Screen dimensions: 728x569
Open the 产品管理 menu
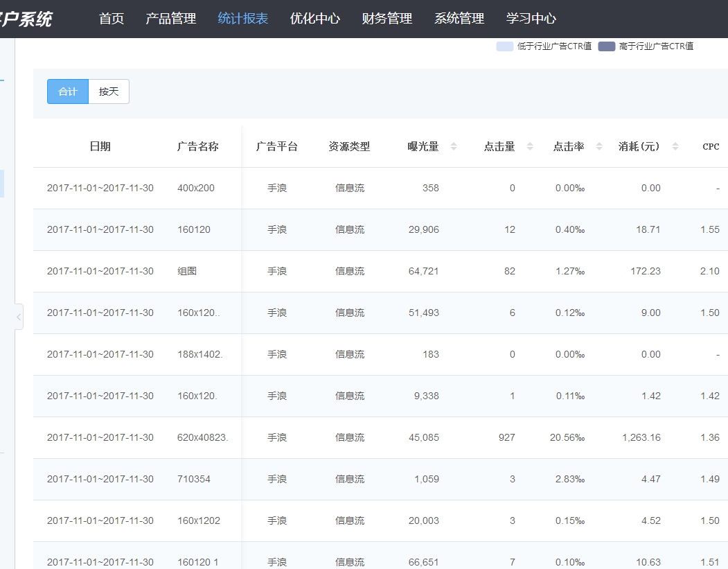pyautogui.click(x=171, y=19)
